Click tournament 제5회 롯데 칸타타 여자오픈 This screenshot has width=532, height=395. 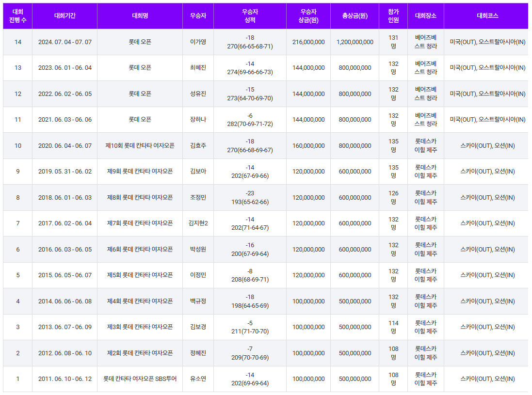(140, 275)
